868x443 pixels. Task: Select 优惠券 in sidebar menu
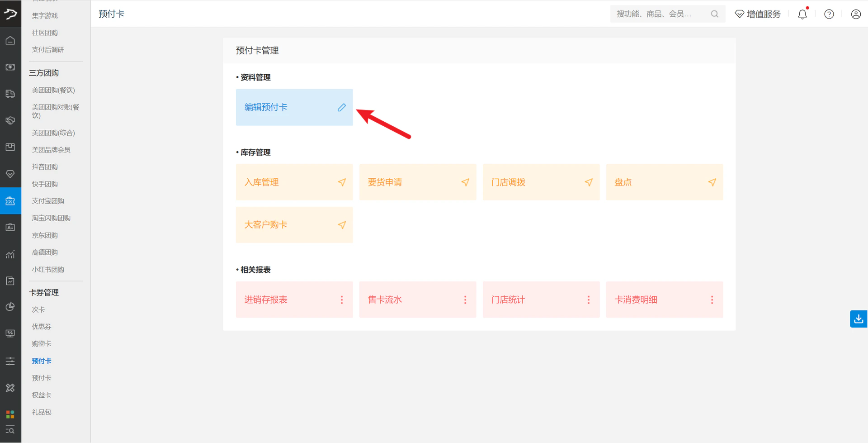click(42, 326)
